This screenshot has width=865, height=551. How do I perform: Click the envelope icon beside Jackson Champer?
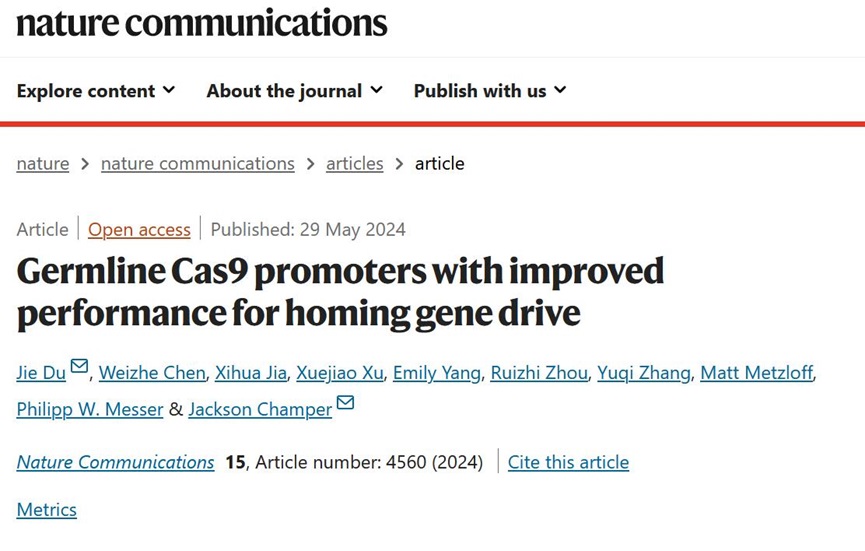click(345, 403)
